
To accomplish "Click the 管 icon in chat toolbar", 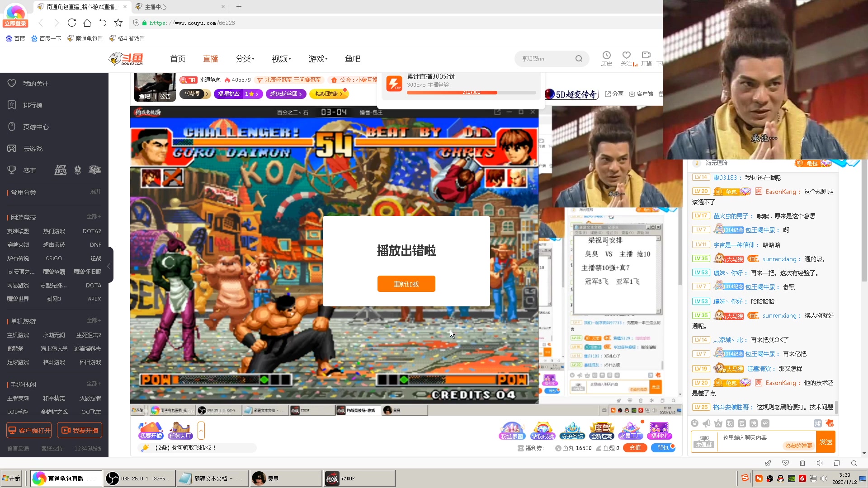I will coord(742,423).
